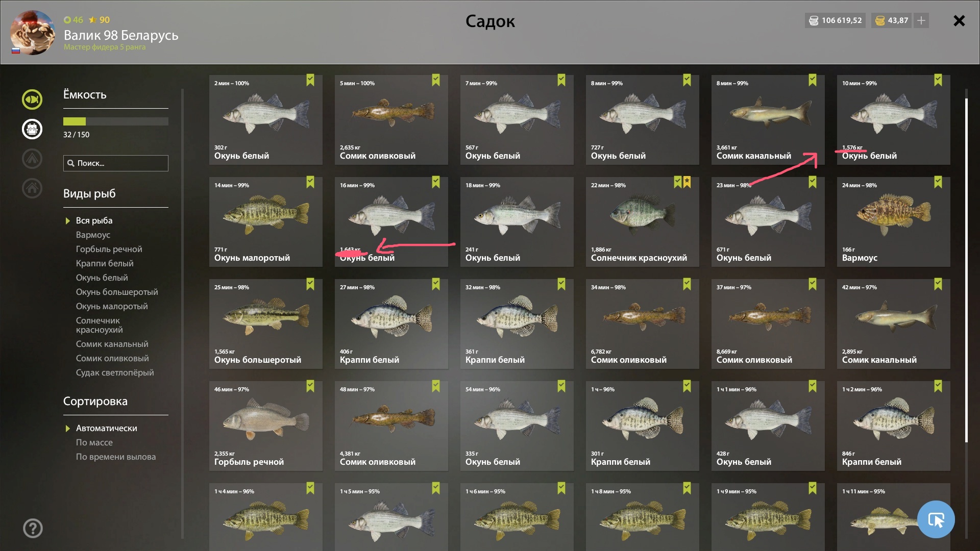The height and width of the screenshot is (551, 980).
Task: Filter the fish list by Сомик канальный
Action: 112,344
